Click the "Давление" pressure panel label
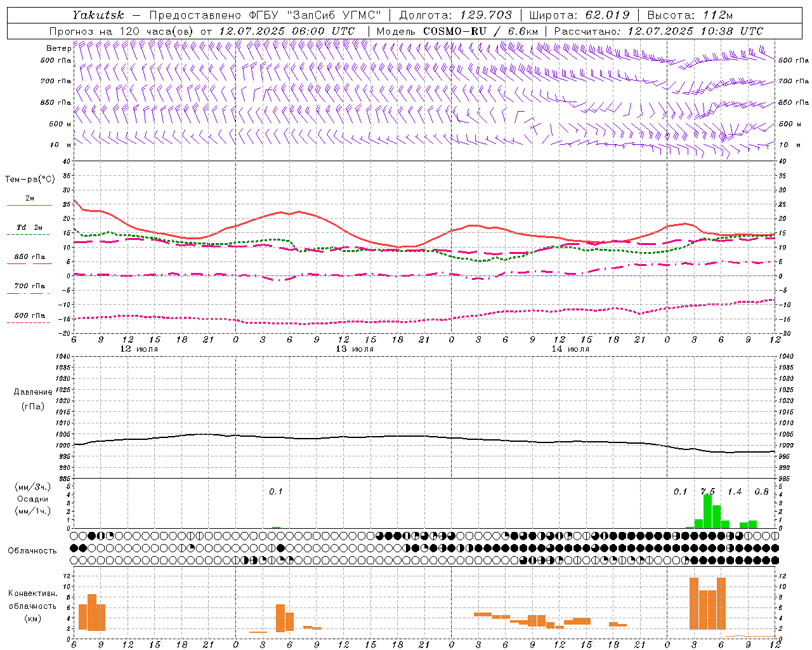Screen dimensions: 812x650 pyautogui.click(x=33, y=392)
